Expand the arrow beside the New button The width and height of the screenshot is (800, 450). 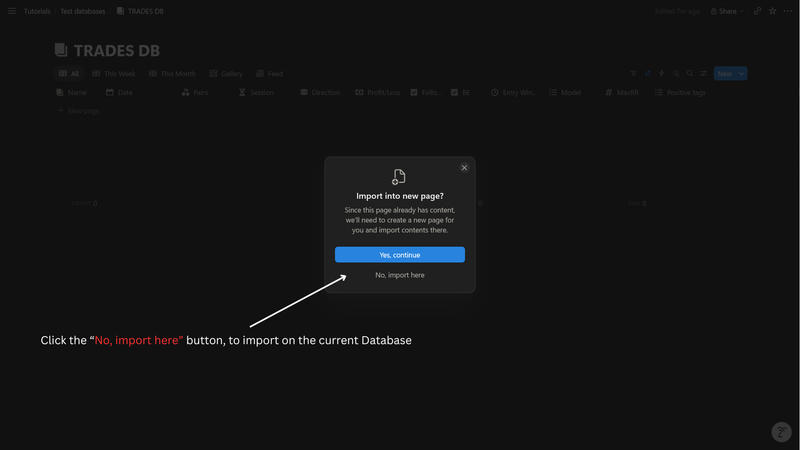click(741, 73)
